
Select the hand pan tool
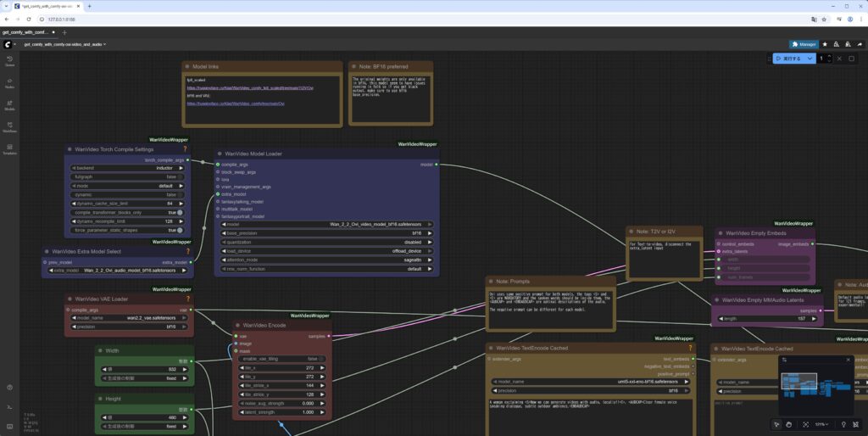(x=788, y=424)
